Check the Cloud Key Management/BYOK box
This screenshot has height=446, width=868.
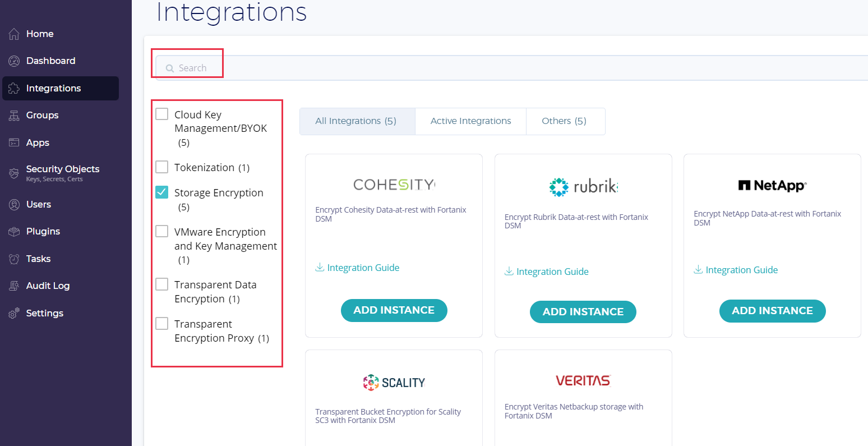(x=161, y=114)
